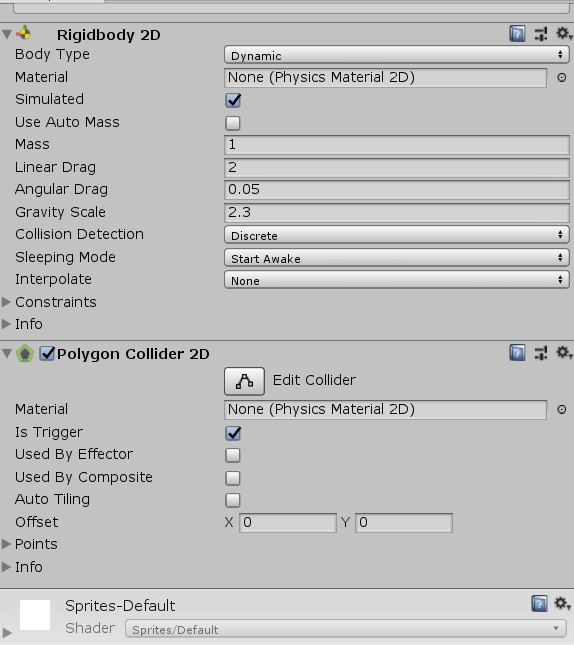Image resolution: width=574 pixels, height=645 pixels.
Task: Open Polygon Collider 2D help reference icon
Action: [x=517, y=353]
